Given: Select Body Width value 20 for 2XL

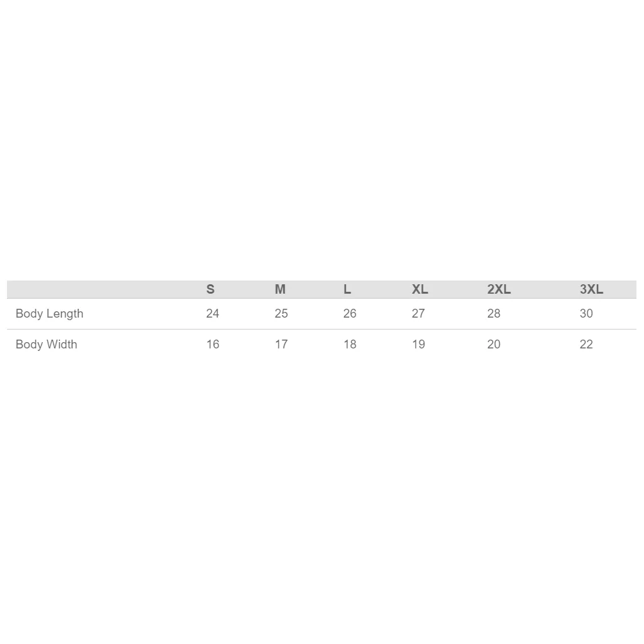Looking at the screenshot, I should pos(494,345).
